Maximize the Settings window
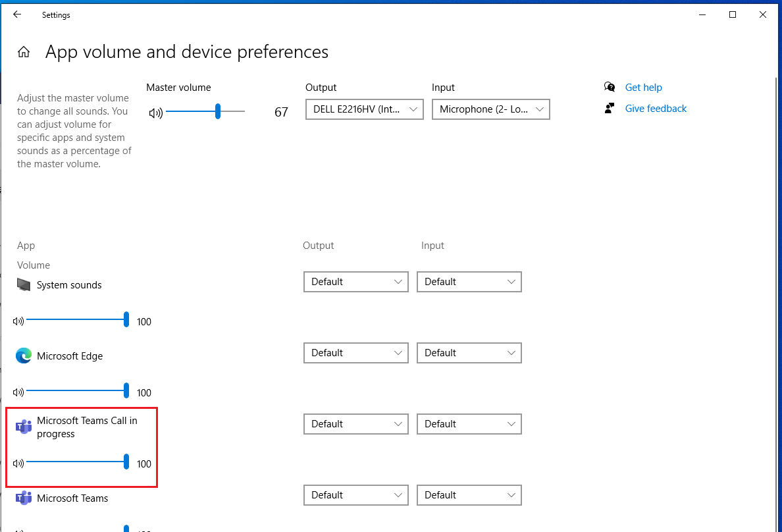Image resolution: width=782 pixels, height=532 pixels. coord(733,14)
